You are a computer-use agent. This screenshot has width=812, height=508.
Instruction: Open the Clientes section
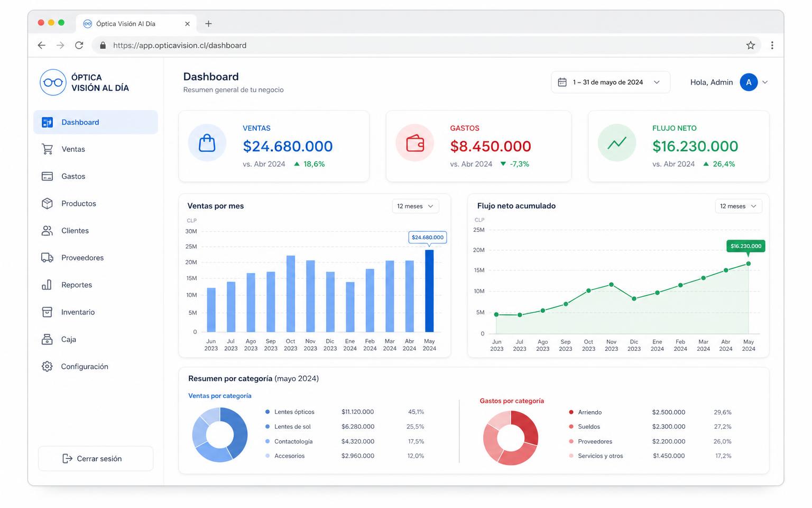pos(96,231)
